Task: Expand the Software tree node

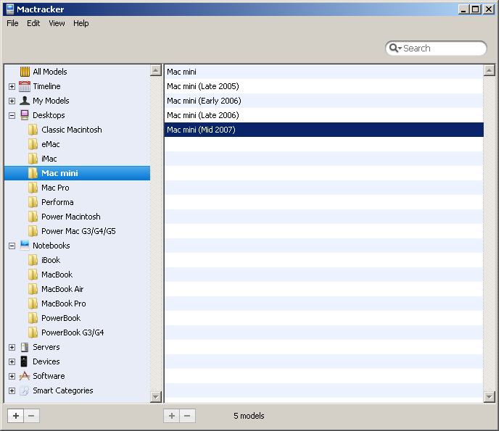Action: coord(12,376)
